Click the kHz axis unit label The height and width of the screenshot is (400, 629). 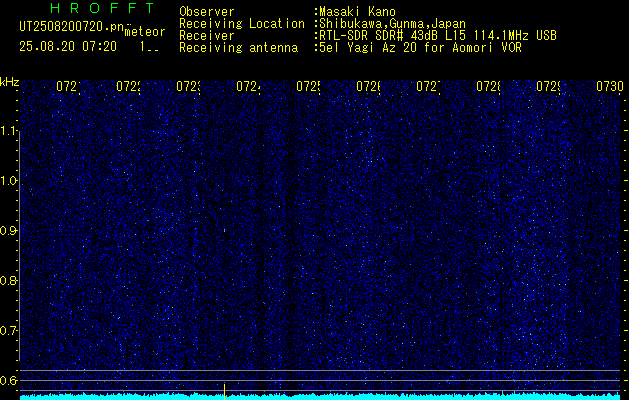click(x=9, y=82)
